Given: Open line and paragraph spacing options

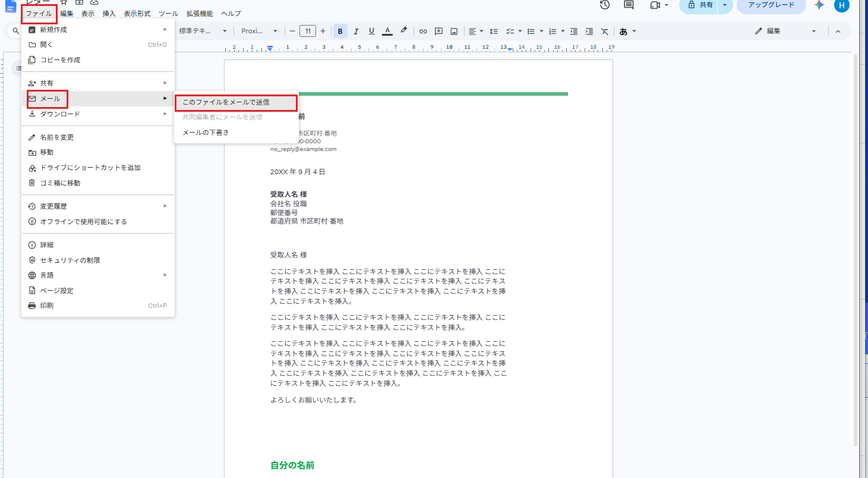Looking at the screenshot, I should click(493, 31).
